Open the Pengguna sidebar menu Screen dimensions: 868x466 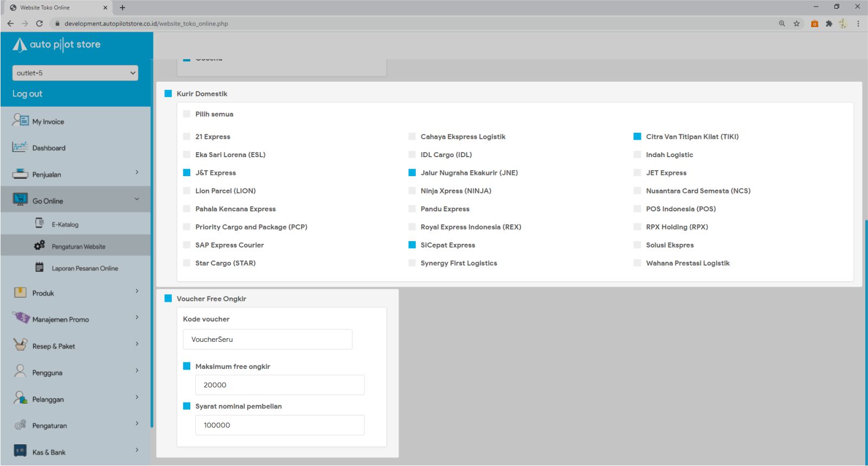[47, 373]
